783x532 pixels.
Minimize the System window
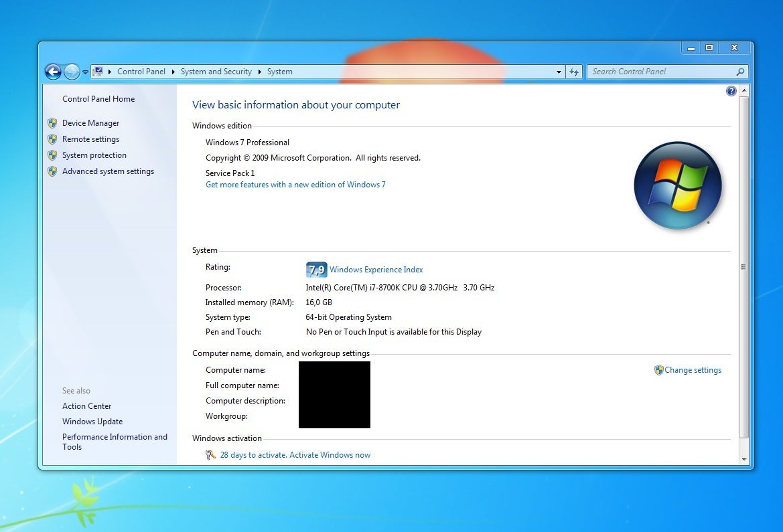tap(691, 48)
